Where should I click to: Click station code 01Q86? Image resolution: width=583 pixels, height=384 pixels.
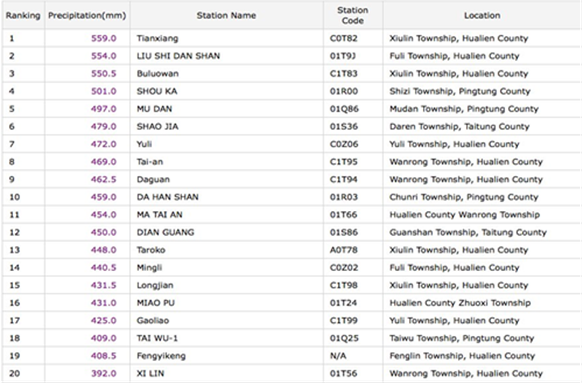pyautogui.click(x=344, y=109)
